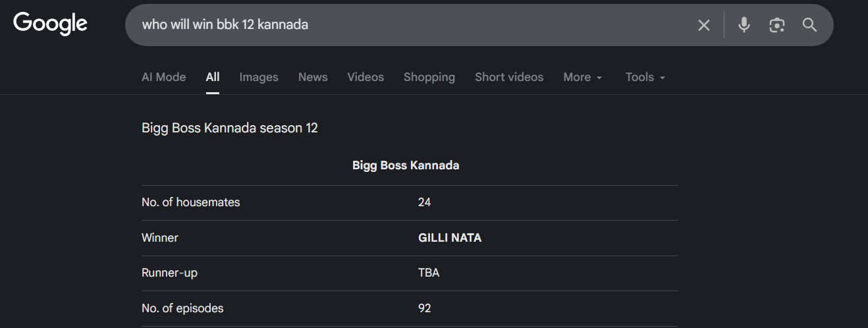Click the Bigg Boss Kannada table header
This screenshot has height=328, width=868.
(x=406, y=165)
